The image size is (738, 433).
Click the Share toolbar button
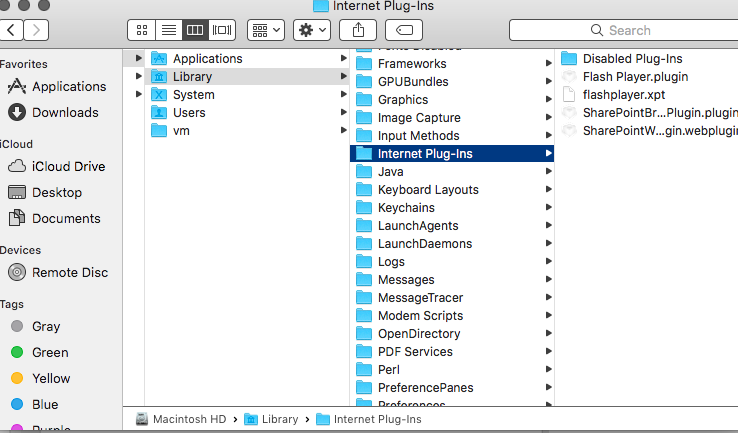click(x=358, y=31)
